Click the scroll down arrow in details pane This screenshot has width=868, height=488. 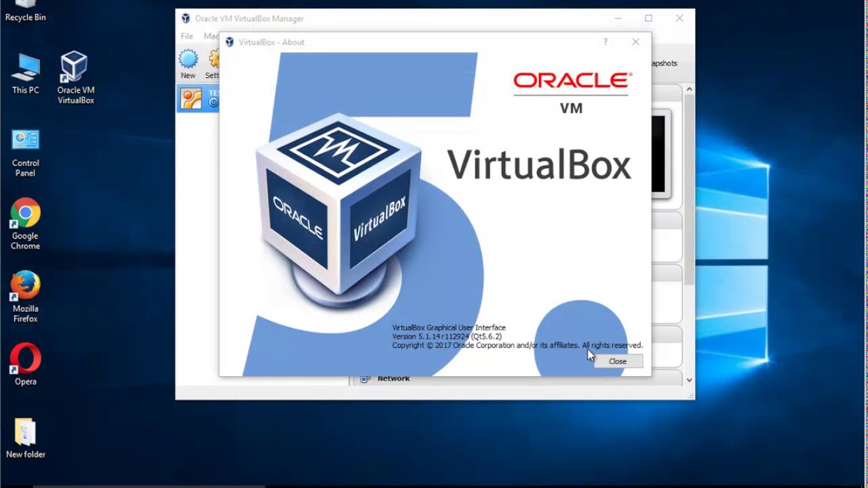coord(689,380)
